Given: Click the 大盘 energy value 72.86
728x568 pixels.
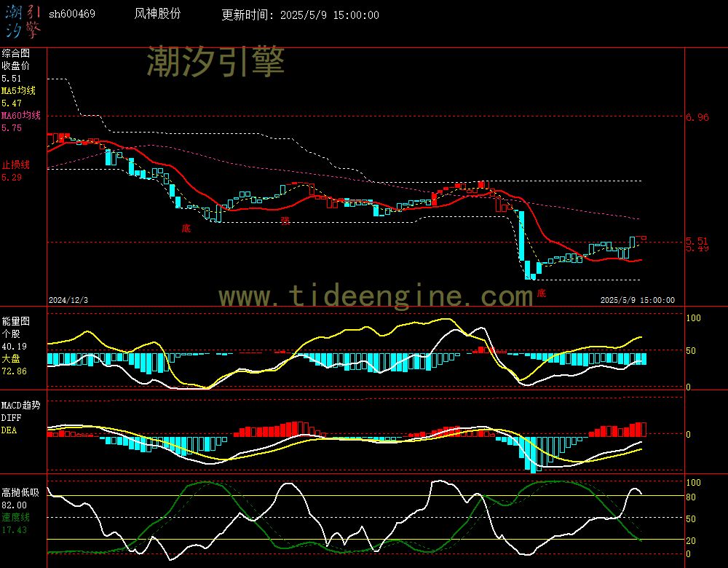Looking at the screenshot, I should pyautogui.click(x=14, y=371).
